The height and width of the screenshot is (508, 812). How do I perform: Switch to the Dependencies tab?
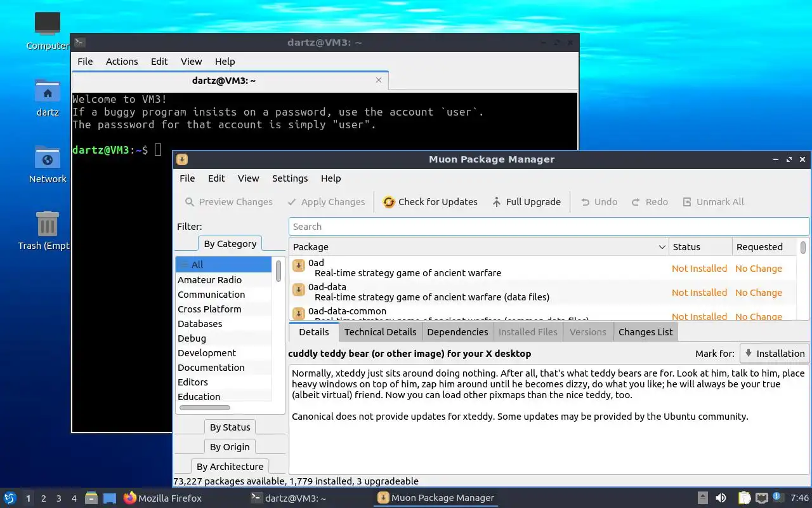[457, 332]
